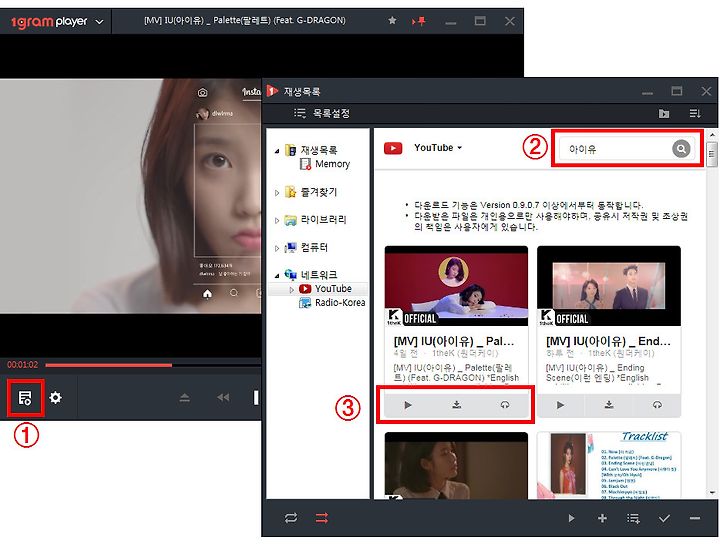Open the 1gram player logo menu arrow
This screenshot has width=720, height=544.
click(100, 22)
